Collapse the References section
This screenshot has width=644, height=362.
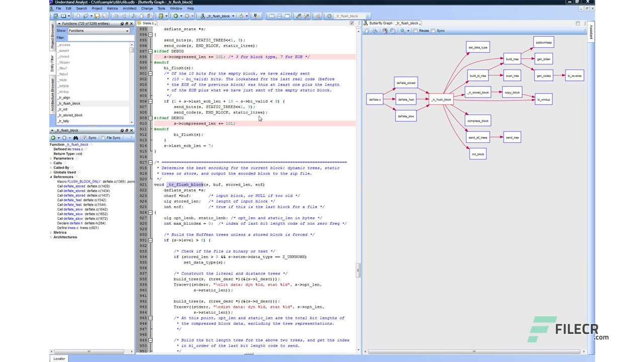[50, 176]
